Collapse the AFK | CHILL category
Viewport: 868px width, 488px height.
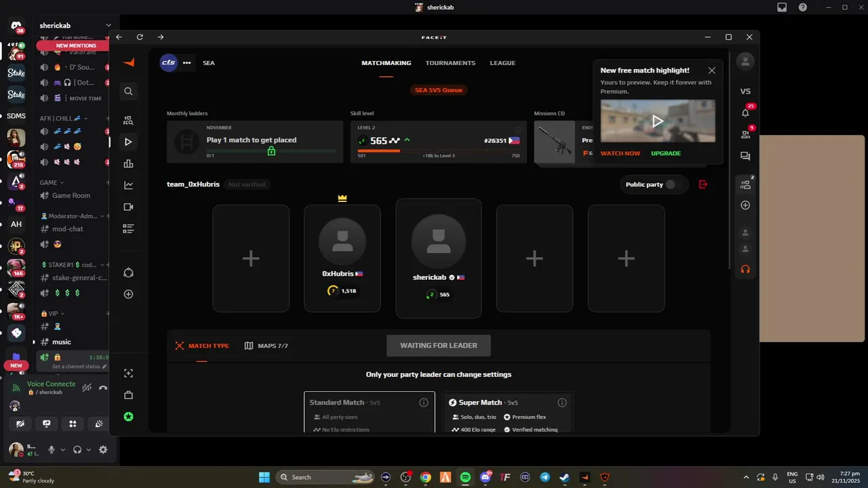click(x=62, y=118)
